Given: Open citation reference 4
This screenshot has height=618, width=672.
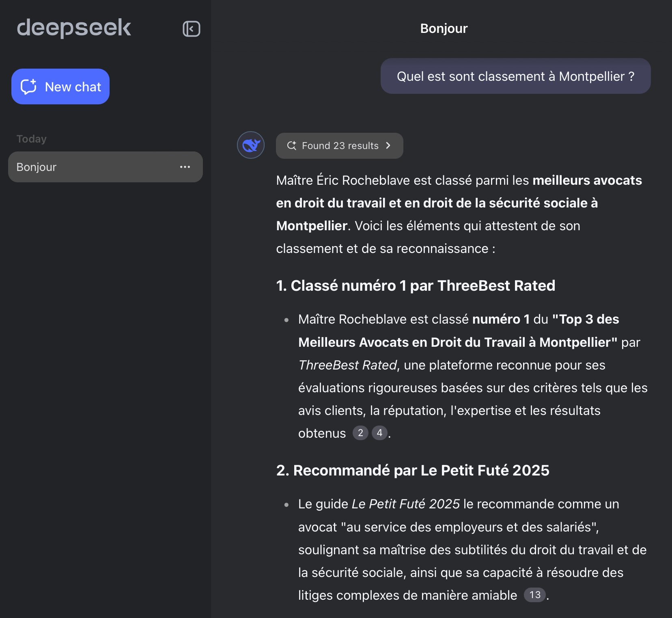Looking at the screenshot, I should point(379,433).
